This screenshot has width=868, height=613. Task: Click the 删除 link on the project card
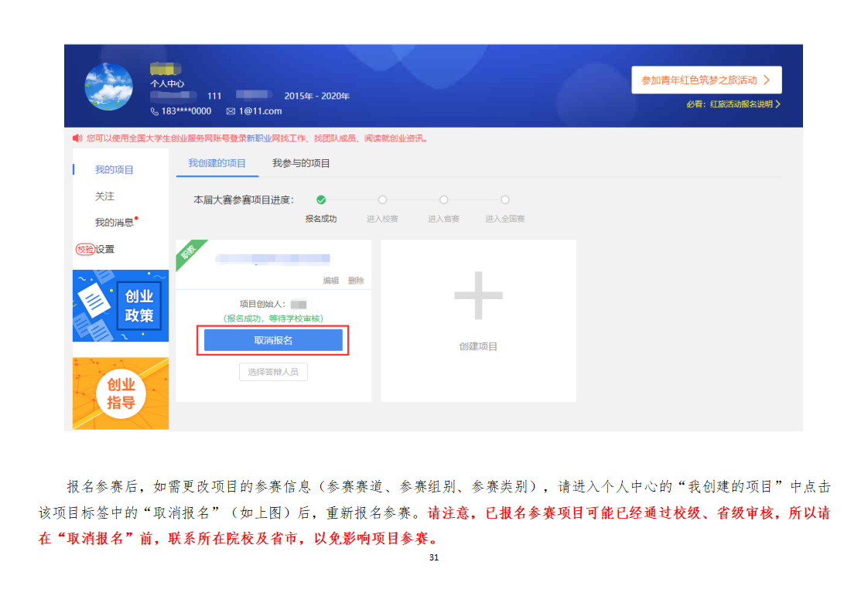pos(356,281)
